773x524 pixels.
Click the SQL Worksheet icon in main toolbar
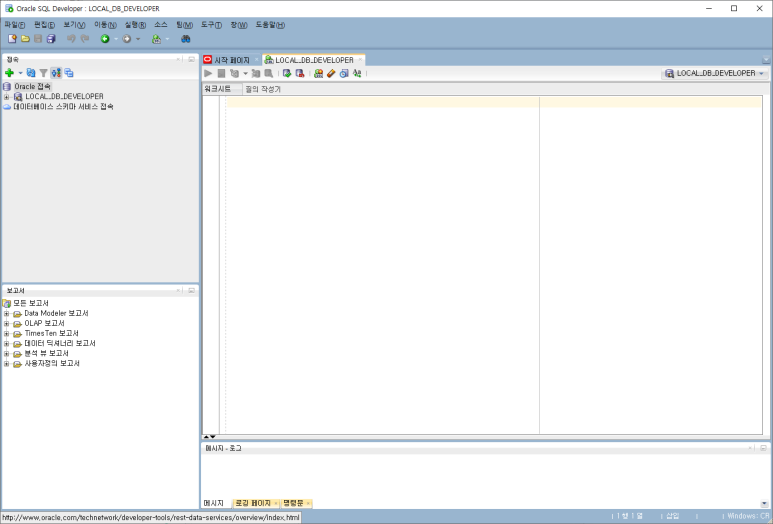click(x=156, y=38)
